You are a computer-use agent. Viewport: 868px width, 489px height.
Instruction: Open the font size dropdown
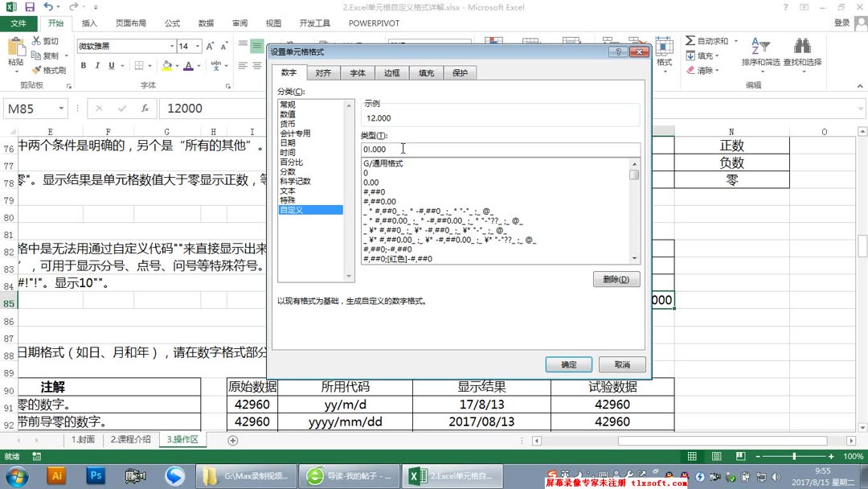click(197, 47)
